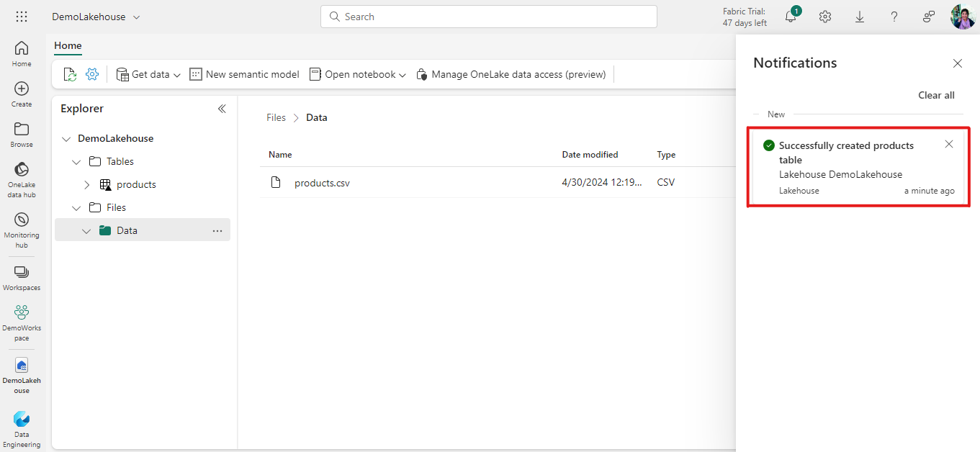
Task: Open more options for Data folder
Action: [217, 231]
